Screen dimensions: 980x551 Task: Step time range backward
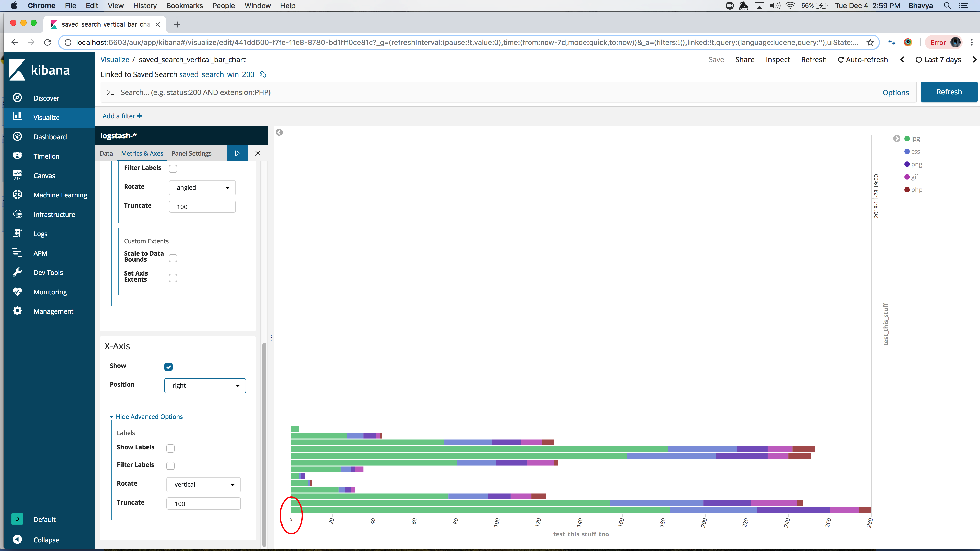pos(902,60)
